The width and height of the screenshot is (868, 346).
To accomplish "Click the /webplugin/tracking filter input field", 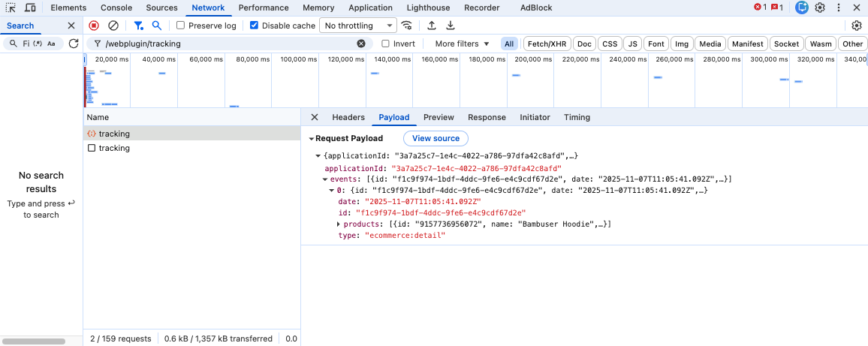I will click(225, 44).
